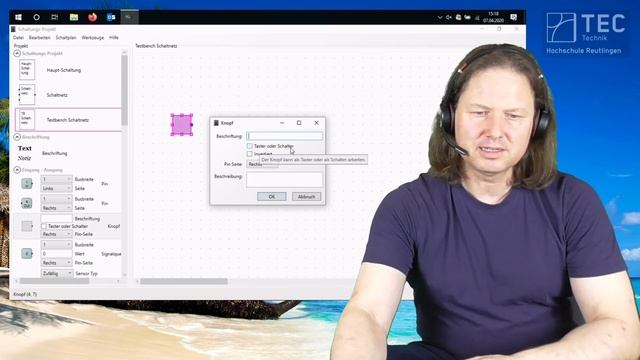Click Abbruch to cancel Knopf dialog
This screenshot has width=640, height=360.
point(307,197)
